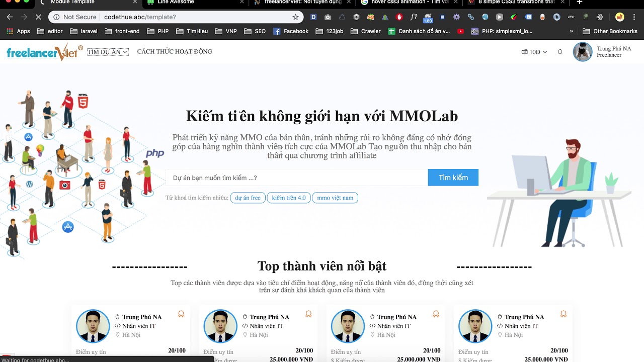Click first member card profile photo

pyautogui.click(x=93, y=326)
